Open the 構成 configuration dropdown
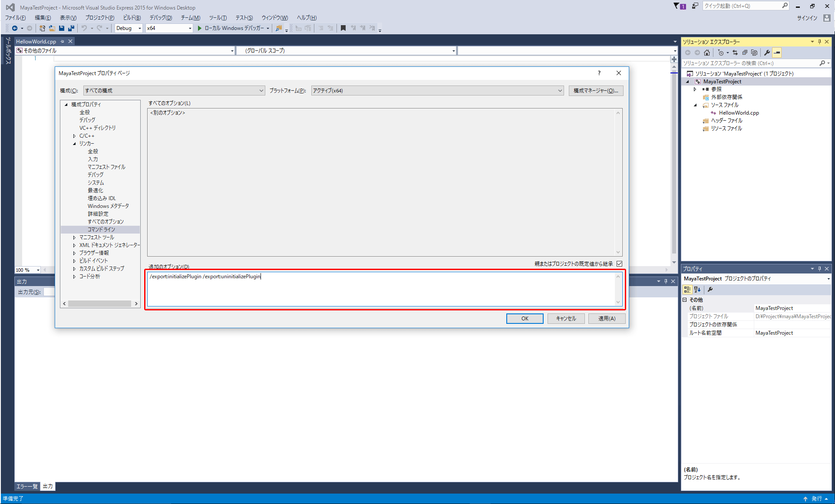Viewport: 835px width, 504px height. [174, 91]
